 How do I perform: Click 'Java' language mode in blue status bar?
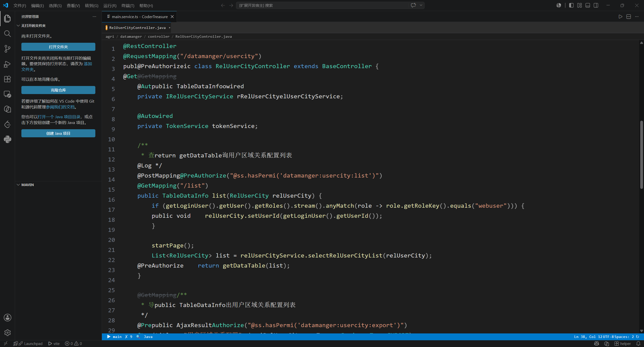(148, 337)
